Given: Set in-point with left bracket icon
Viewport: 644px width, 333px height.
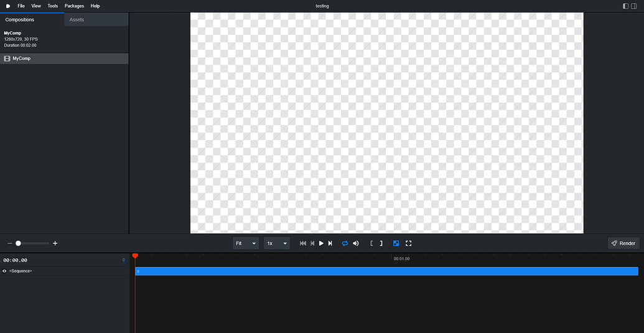Looking at the screenshot, I should tap(371, 243).
